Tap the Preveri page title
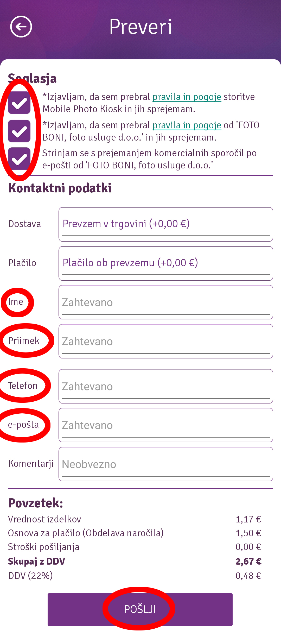 140,27
